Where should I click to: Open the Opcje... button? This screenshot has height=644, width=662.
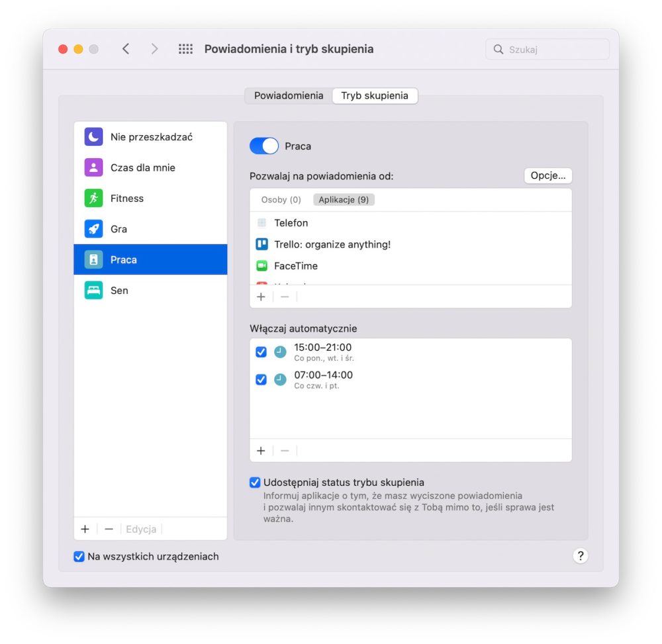click(x=547, y=175)
